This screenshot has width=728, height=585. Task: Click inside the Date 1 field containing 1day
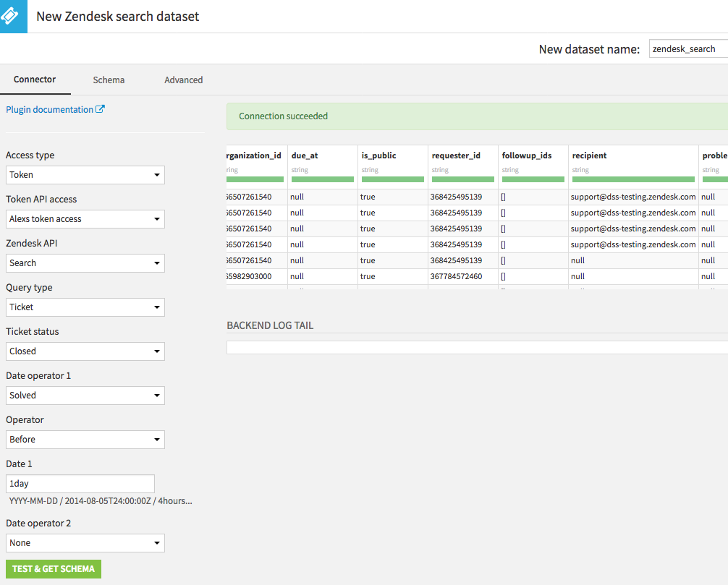80,483
